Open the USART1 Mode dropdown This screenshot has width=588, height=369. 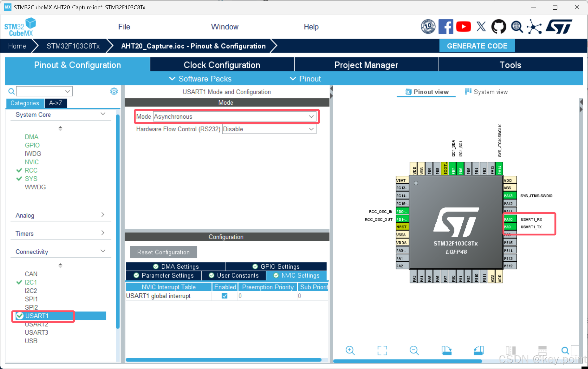click(235, 116)
